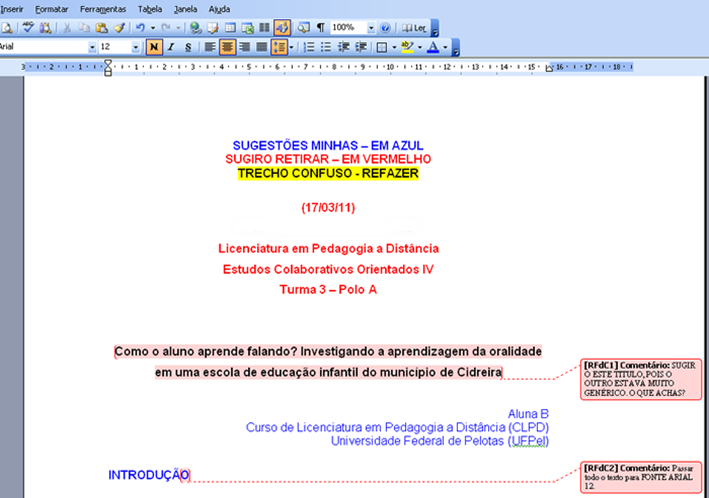Viewport: 709px width, 498px height.
Task: Toggle italic formatting
Action: (171, 47)
